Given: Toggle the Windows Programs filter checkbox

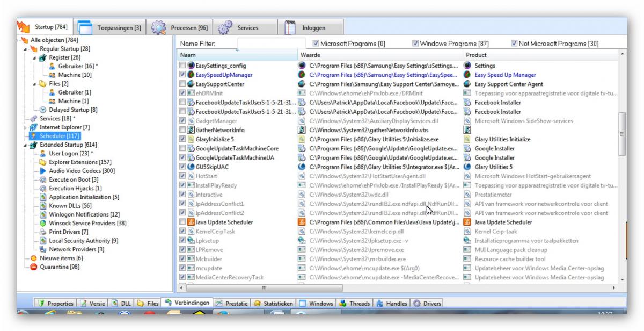Looking at the screenshot, I should pyautogui.click(x=415, y=44).
